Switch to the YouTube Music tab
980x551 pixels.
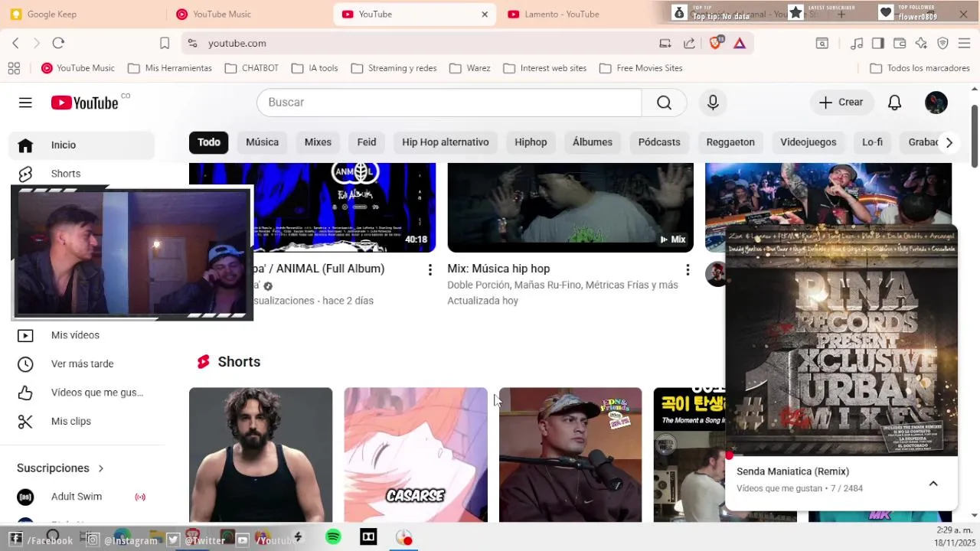249,14
